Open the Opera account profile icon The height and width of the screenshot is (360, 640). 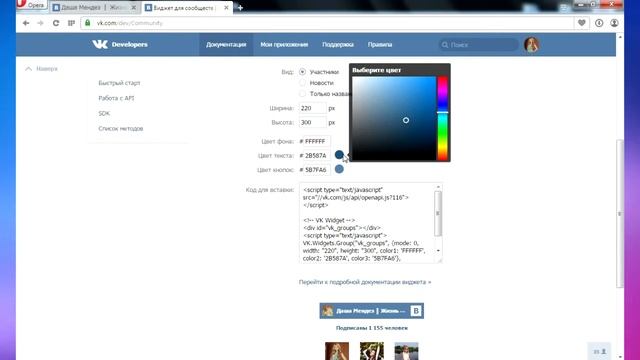[x=614, y=23]
